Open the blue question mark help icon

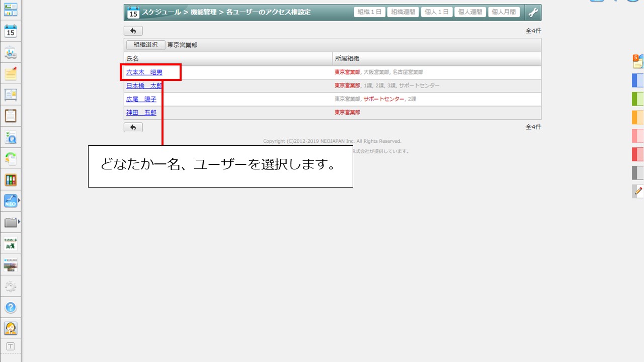pos(11,307)
